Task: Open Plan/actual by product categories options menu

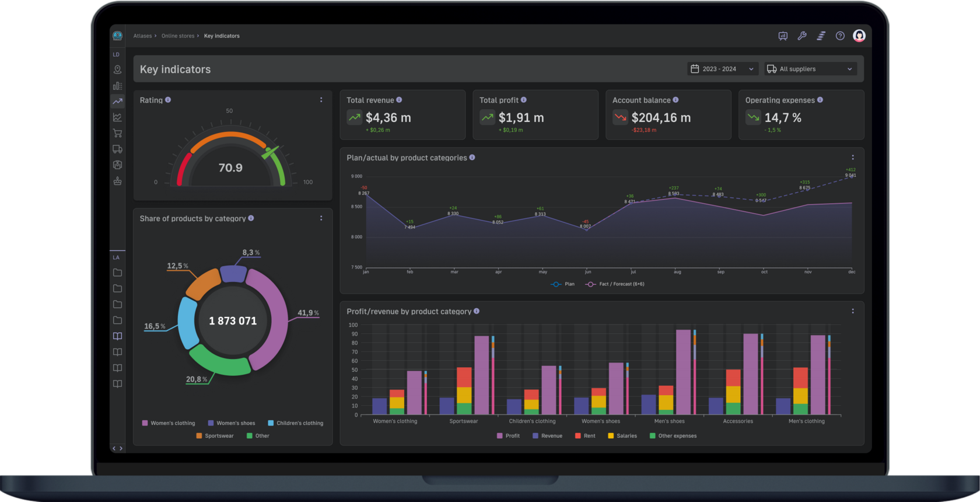Action: (852, 158)
